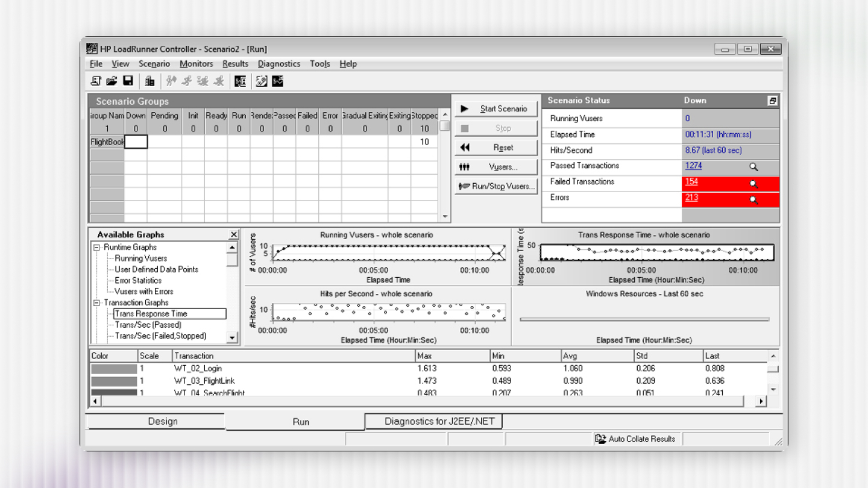868x488 pixels.
Task: Open the File menu
Action: [x=96, y=64]
